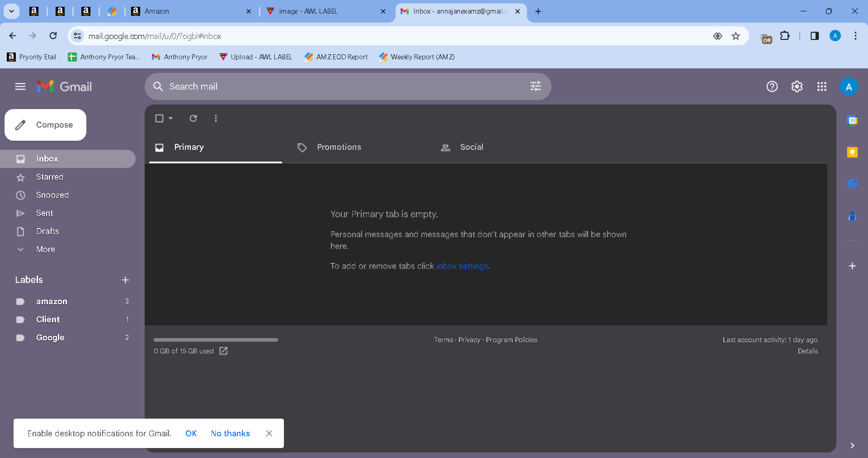868x458 pixels.
Task: Create a new label with plus icon
Action: click(126, 280)
